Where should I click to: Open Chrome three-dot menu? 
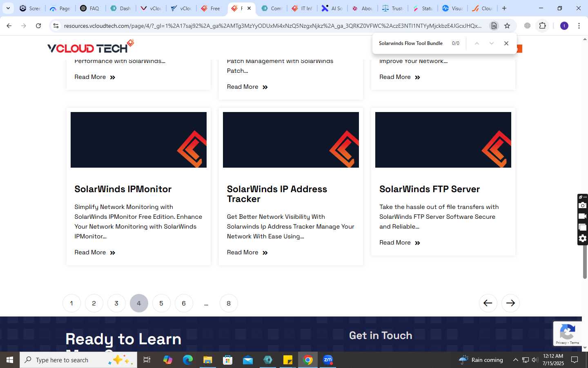point(579,26)
